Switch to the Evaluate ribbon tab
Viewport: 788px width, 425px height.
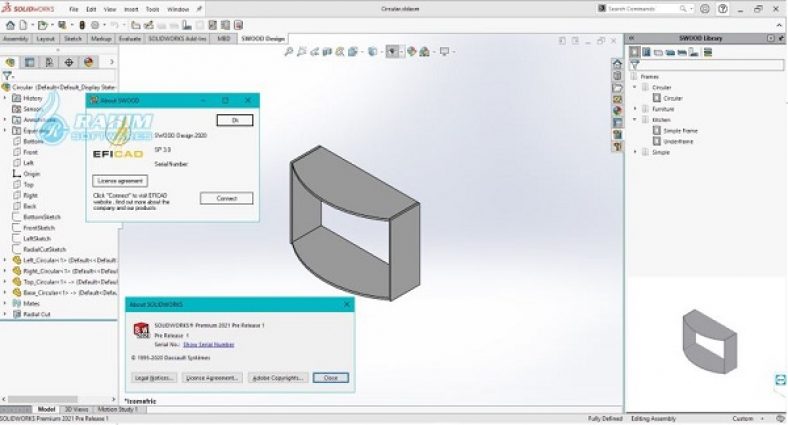tap(130, 39)
